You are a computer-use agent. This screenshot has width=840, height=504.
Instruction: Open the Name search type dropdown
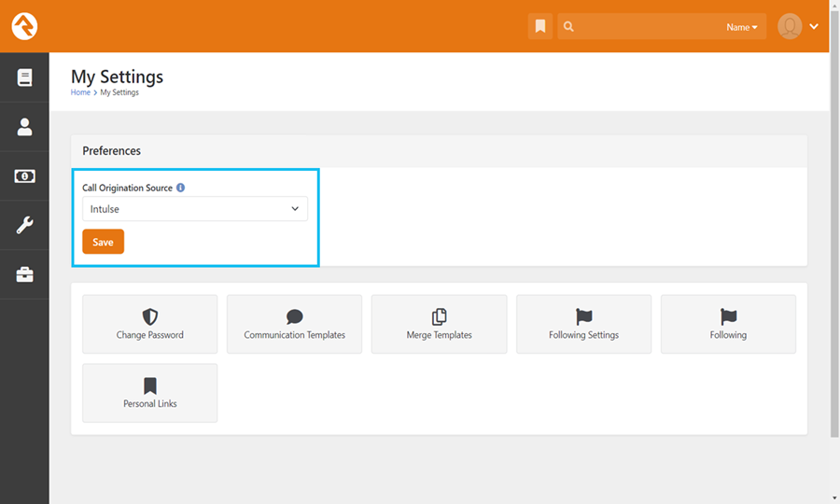point(741,27)
